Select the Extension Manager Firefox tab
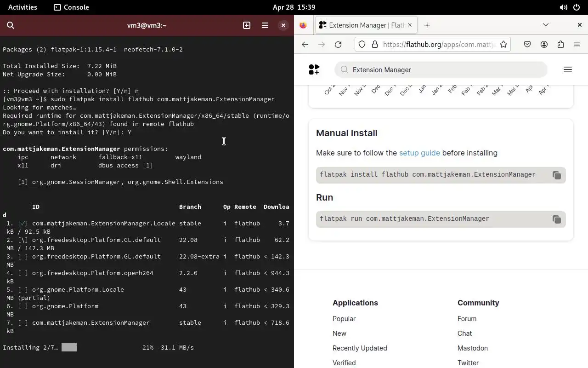The width and height of the screenshot is (588, 368). click(x=366, y=25)
